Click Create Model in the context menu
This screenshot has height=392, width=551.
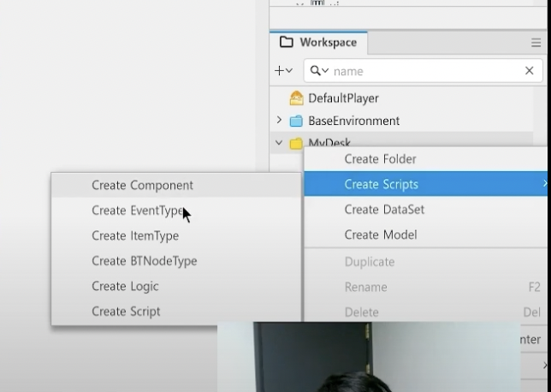click(x=426, y=235)
